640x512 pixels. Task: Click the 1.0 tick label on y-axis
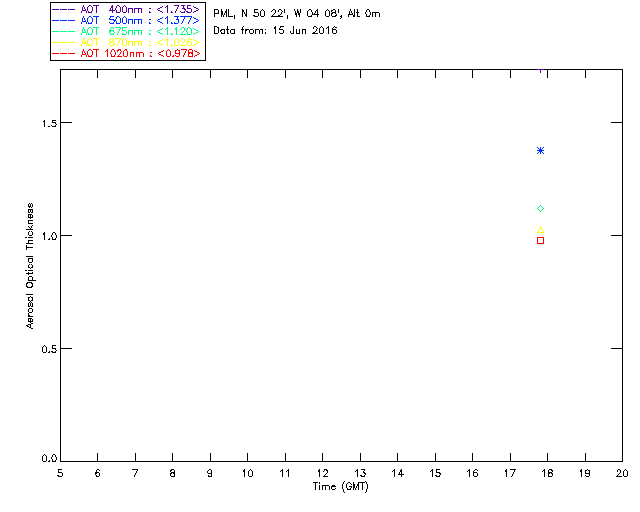[x=45, y=236]
